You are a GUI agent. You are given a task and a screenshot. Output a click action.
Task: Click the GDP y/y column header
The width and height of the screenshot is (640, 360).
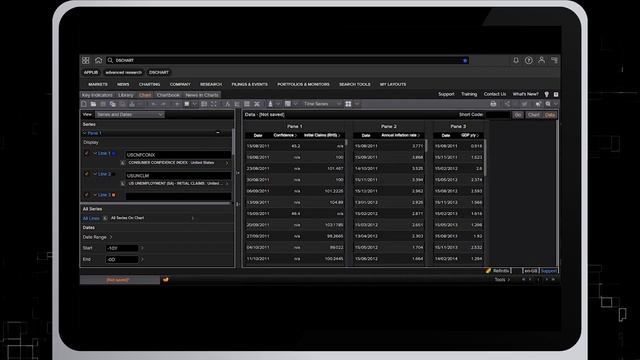point(469,135)
